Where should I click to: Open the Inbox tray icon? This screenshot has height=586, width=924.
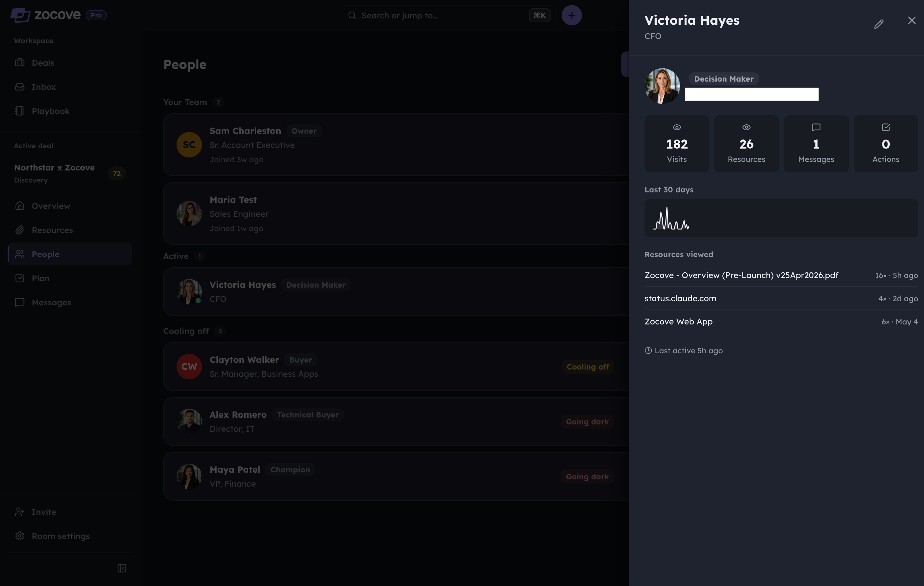pos(20,87)
